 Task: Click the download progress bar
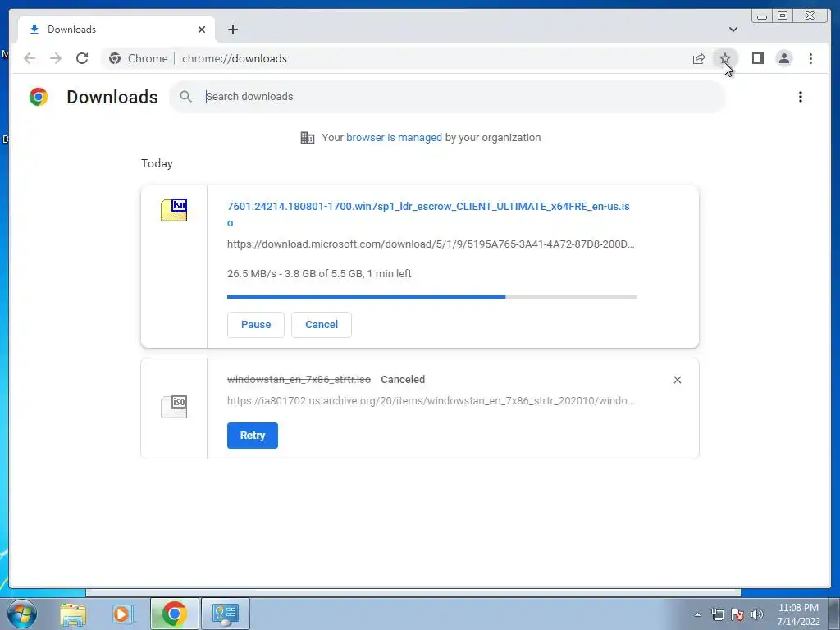[431, 297]
